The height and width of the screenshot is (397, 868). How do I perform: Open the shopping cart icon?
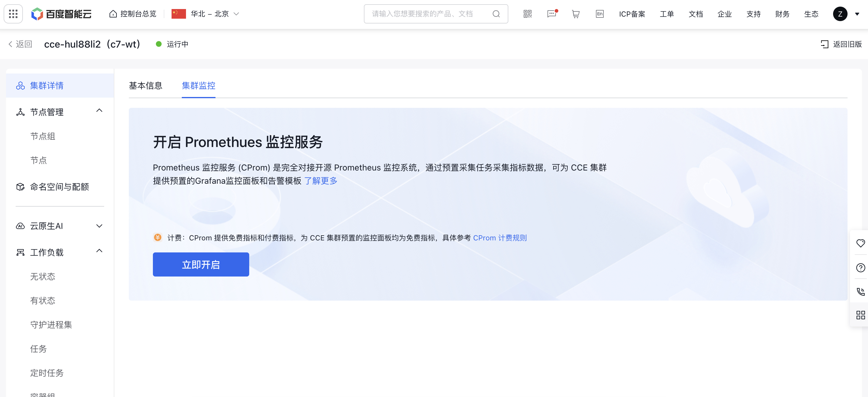[575, 14]
